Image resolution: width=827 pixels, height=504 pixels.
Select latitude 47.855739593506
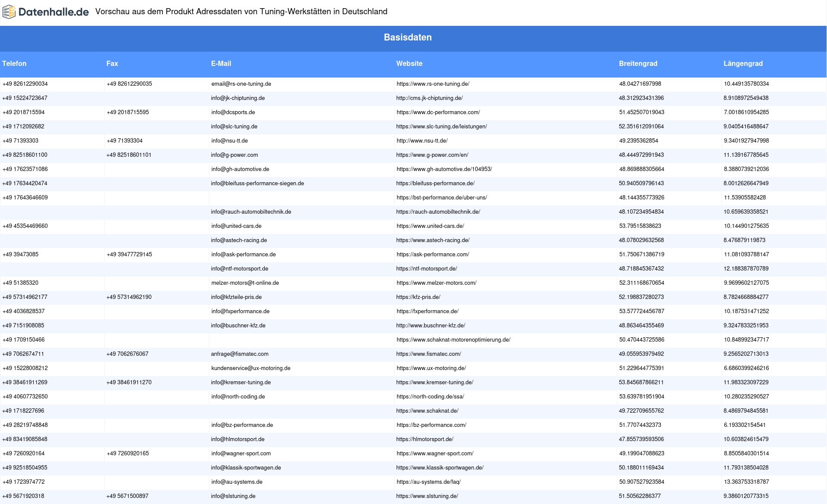[x=641, y=439]
